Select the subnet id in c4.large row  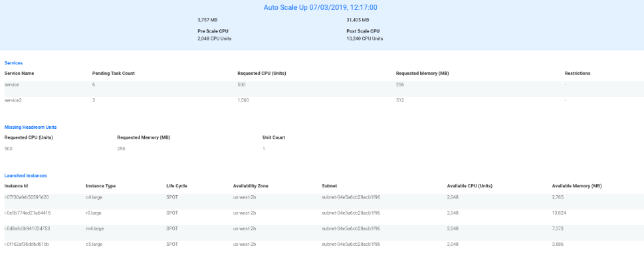351,197
